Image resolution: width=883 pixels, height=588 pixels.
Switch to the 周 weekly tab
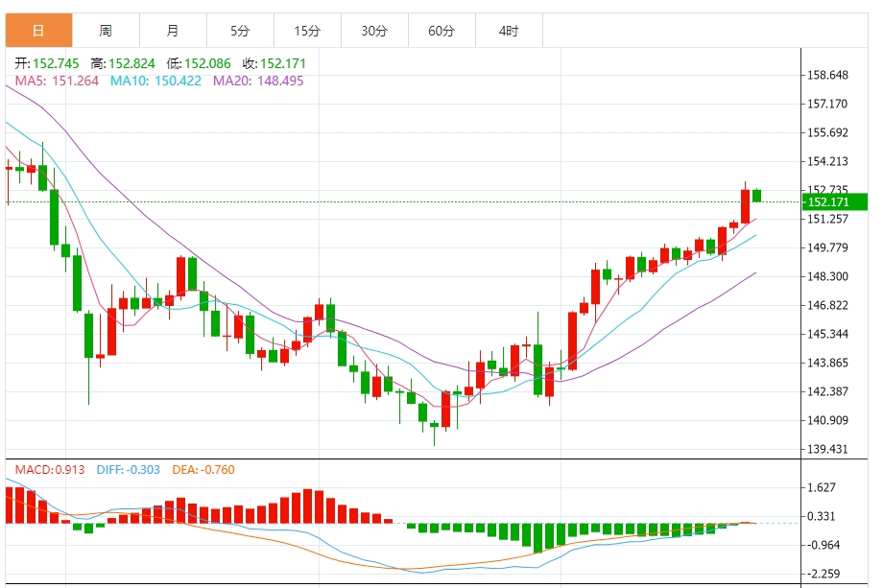coord(106,31)
